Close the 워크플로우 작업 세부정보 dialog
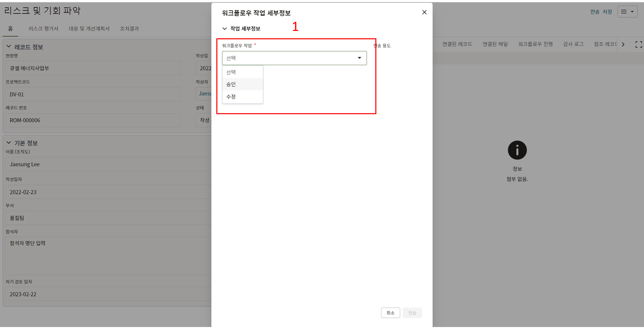The image size is (644, 329). (424, 12)
